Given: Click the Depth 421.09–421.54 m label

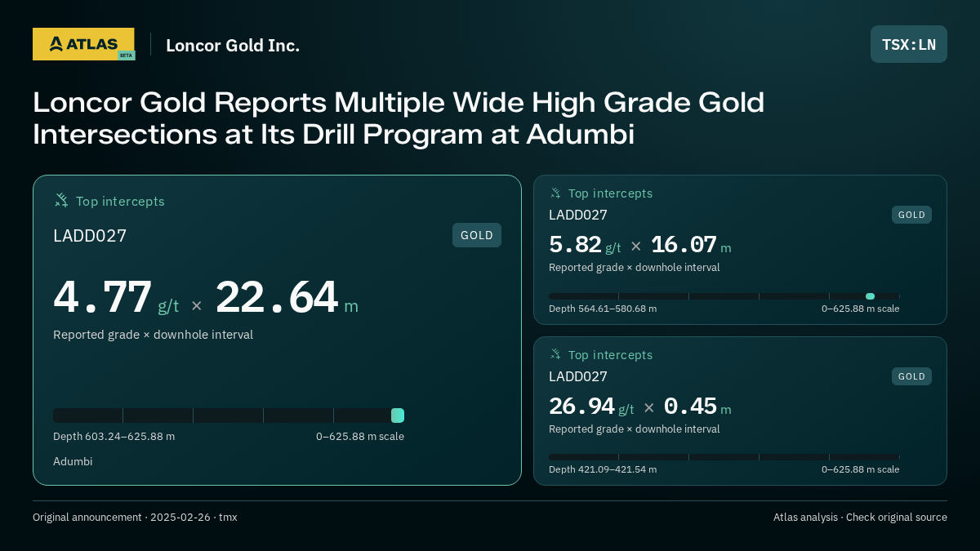Looking at the screenshot, I should pyautogui.click(x=603, y=469).
